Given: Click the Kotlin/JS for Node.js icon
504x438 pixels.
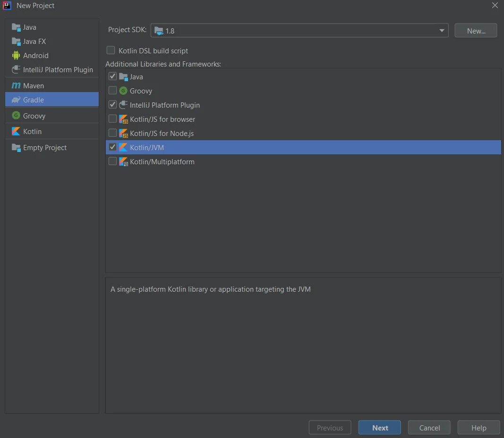Looking at the screenshot, I should 123,133.
